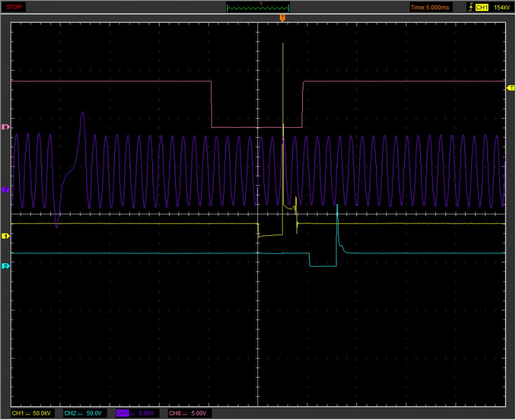Screen dimensions: 516x420
Task: Select the purple channel 7 ground marker
Action: click(6, 190)
